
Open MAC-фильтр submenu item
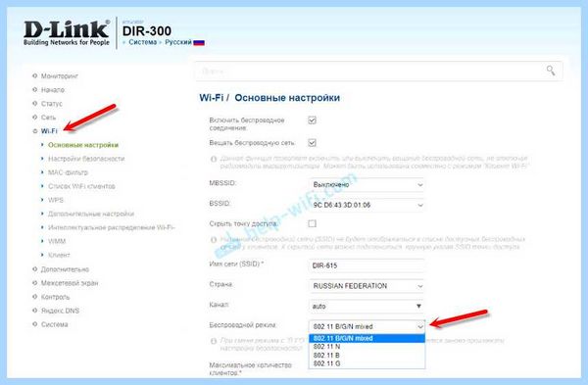[x=68, y=172]
